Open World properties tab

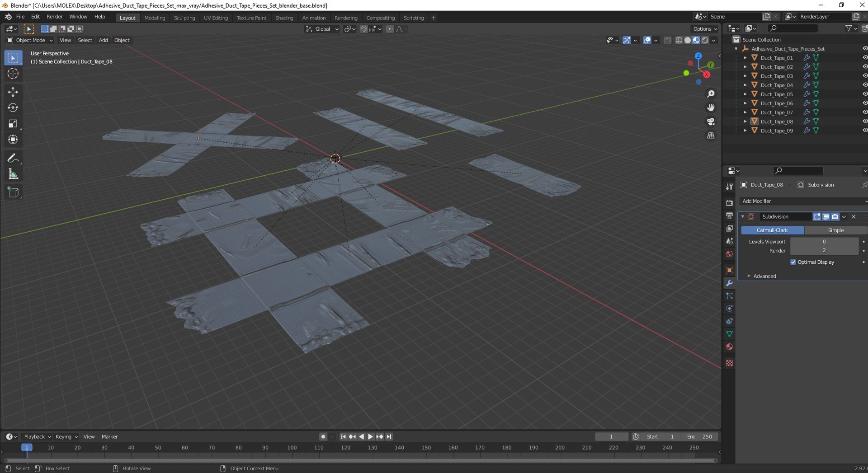click(729, 254)
